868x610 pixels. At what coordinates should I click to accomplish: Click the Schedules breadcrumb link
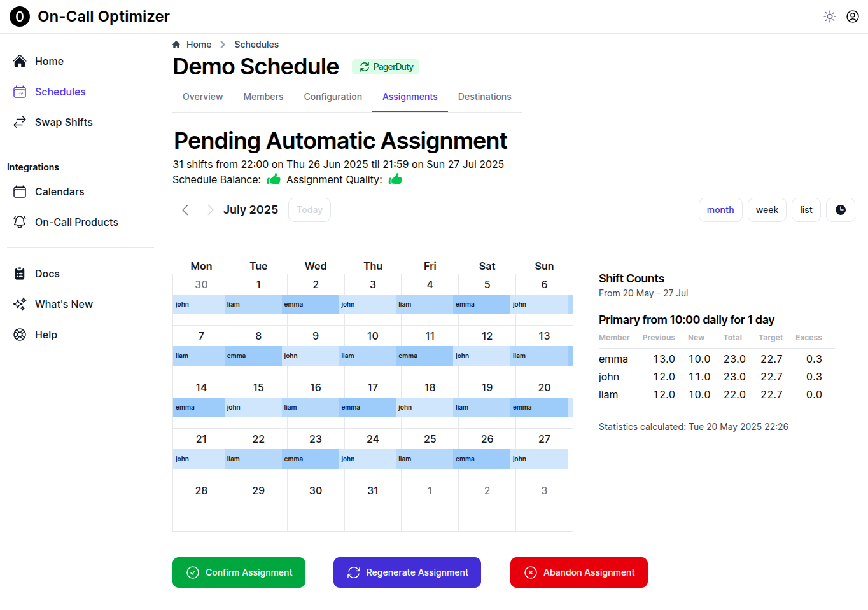[256, 45]
